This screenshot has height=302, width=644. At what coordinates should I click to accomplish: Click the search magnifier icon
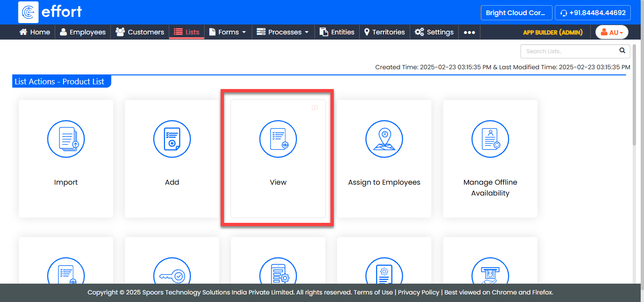pyautogui.click(x=622, y=51)
